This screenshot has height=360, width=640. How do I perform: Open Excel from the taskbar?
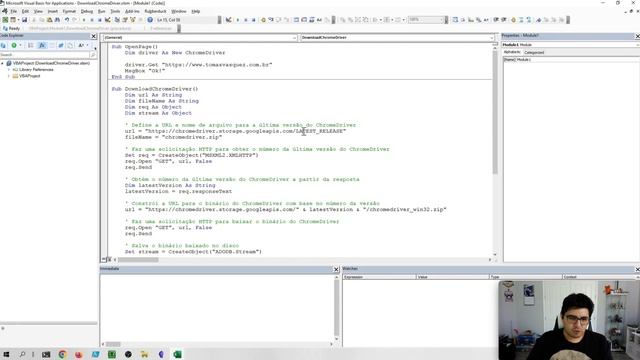click(178, 354)
